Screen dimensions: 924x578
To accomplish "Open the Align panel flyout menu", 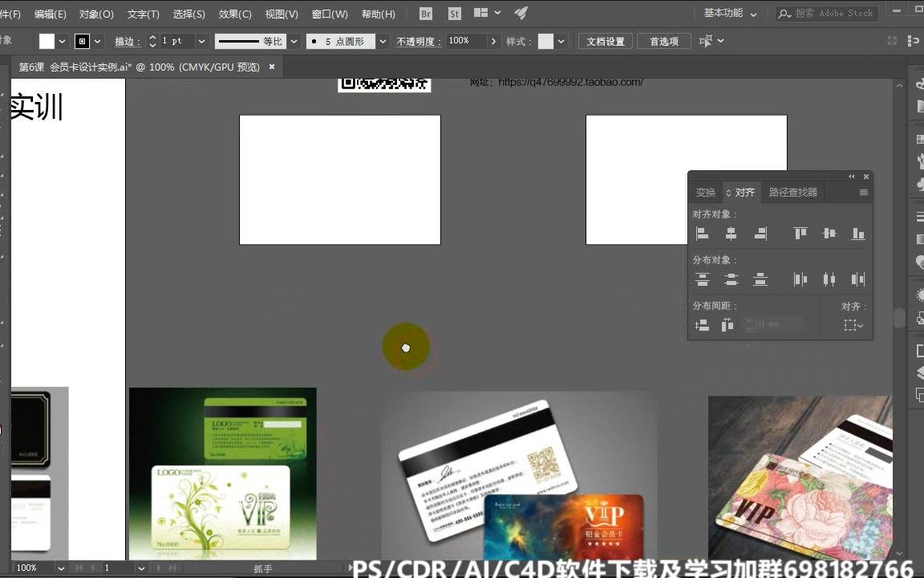I will (x=864, y=193).
